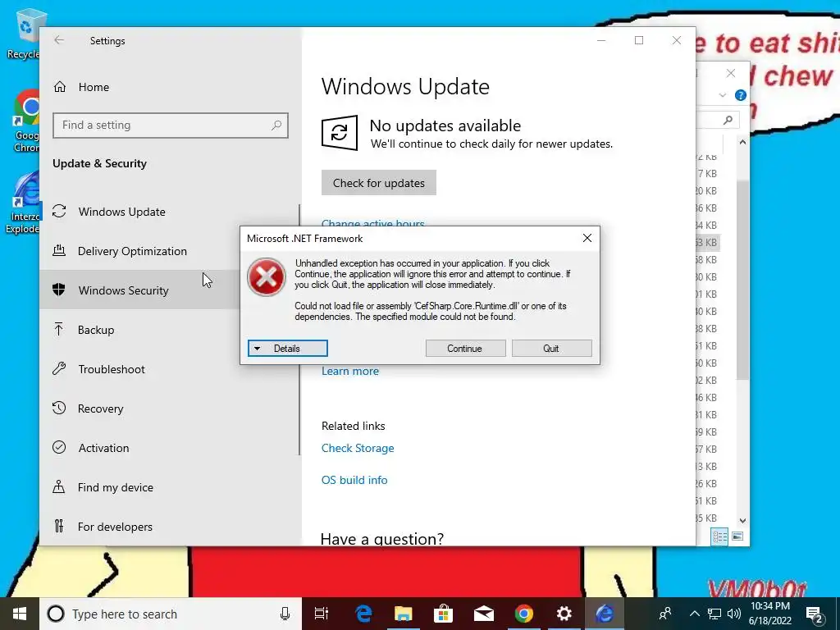Click the help icon in File Explorer window

coord(741,95)
